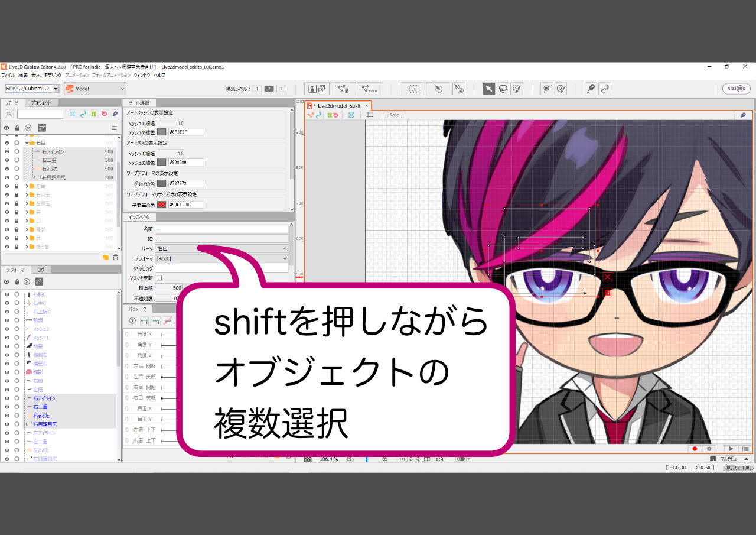This screenshot has height=535, width=756.
Task: Set edit level to 3
Action: click(281, 89)
